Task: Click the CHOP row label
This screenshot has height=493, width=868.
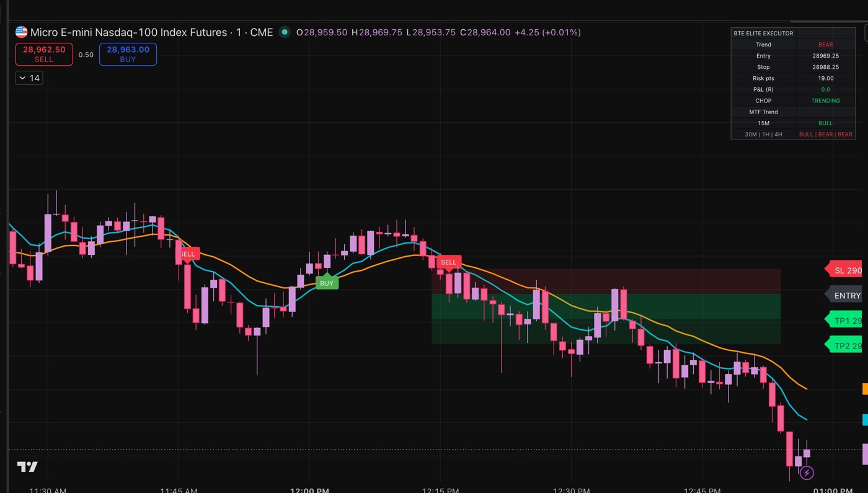Action: pyautogui.click(x=764, y=100)
